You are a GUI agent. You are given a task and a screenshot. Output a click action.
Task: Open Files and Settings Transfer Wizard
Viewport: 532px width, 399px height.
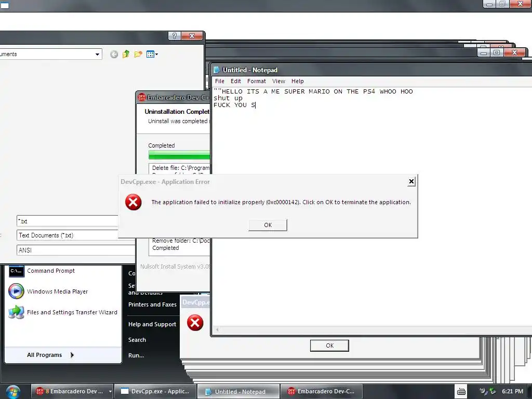coord(63,312)
